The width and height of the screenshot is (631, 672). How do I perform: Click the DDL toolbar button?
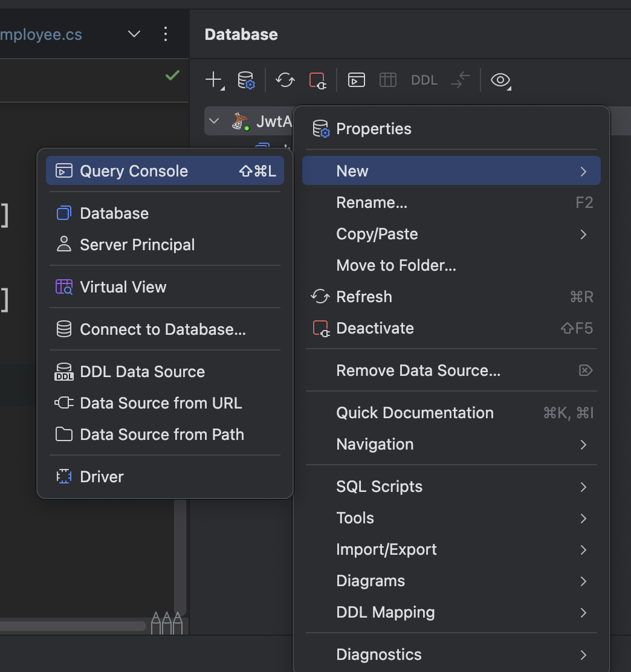(x=424, y=80)
